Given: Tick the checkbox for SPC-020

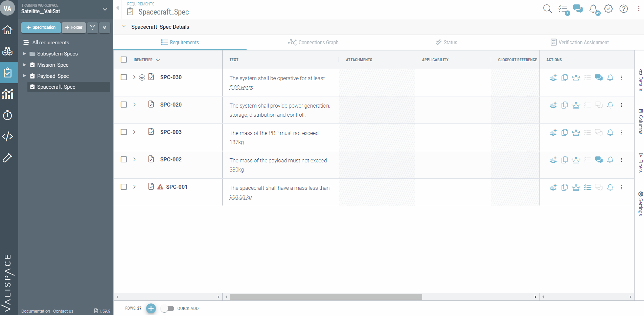Looking at the screenshot, I should (124, 105).
